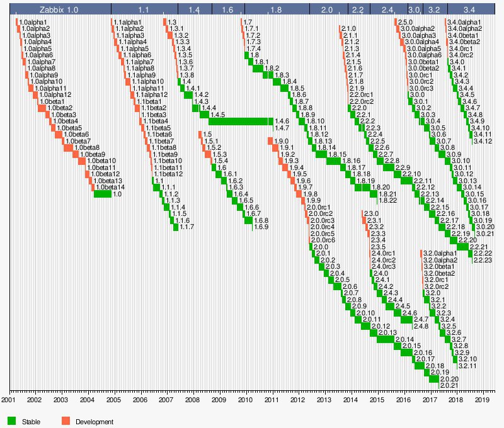This screenshot has height=428, width=504.
Task: Click the orange bar beside 1.0beta8
Action: (x=68, y=148)
